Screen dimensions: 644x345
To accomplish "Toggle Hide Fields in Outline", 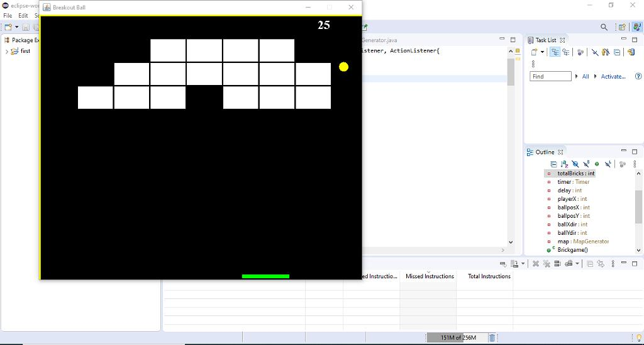I will [x=575, y=164].
